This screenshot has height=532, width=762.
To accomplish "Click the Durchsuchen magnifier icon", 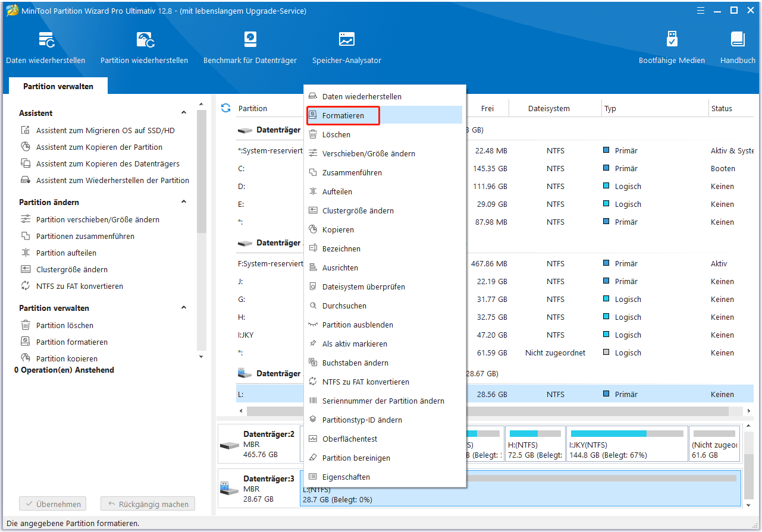I will [x=313, y=306].
